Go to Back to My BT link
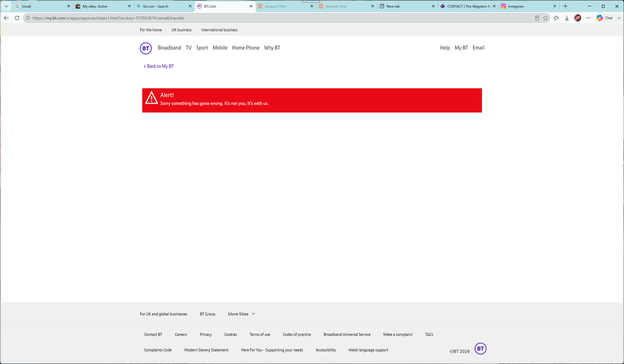 coord(159,66)
